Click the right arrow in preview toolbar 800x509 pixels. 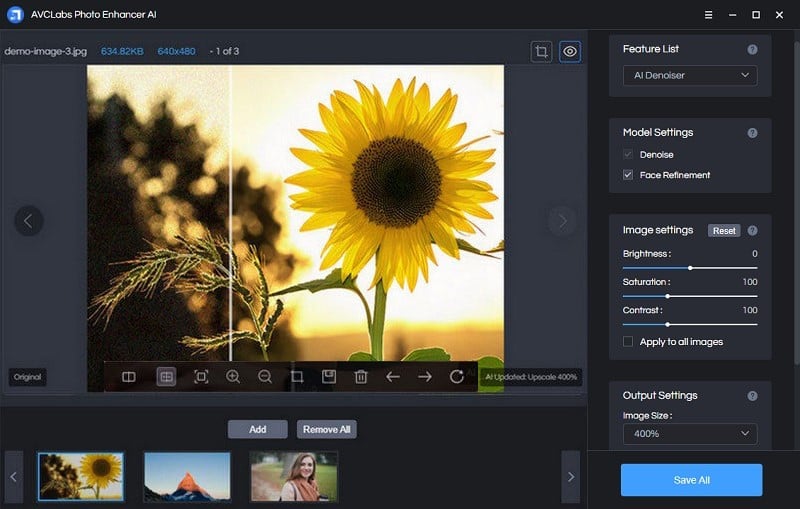(424, 377)
